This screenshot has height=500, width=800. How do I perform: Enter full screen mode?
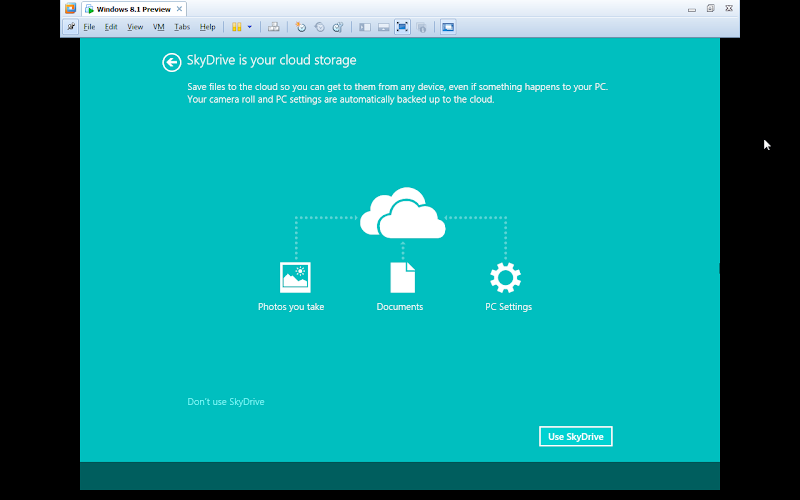(402, 27)
